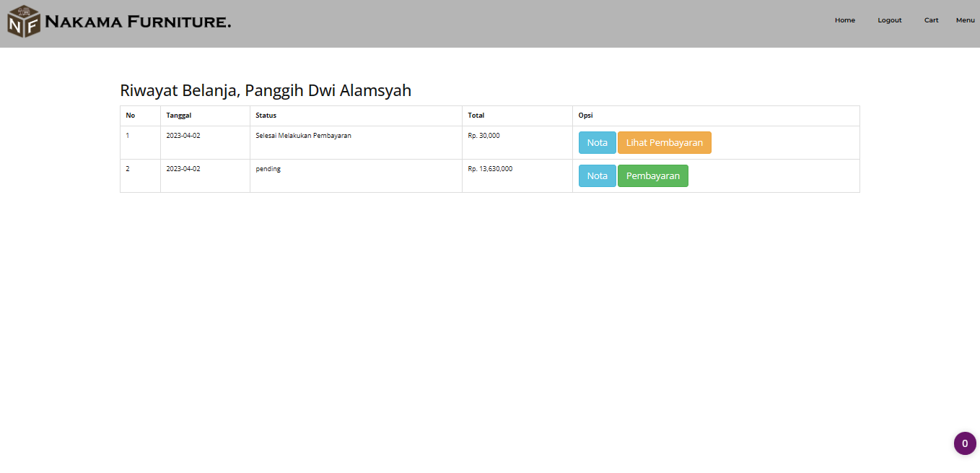The image size is (980, 473).
Task: Click the Tanggal column header
Action: tap(178, 115)
